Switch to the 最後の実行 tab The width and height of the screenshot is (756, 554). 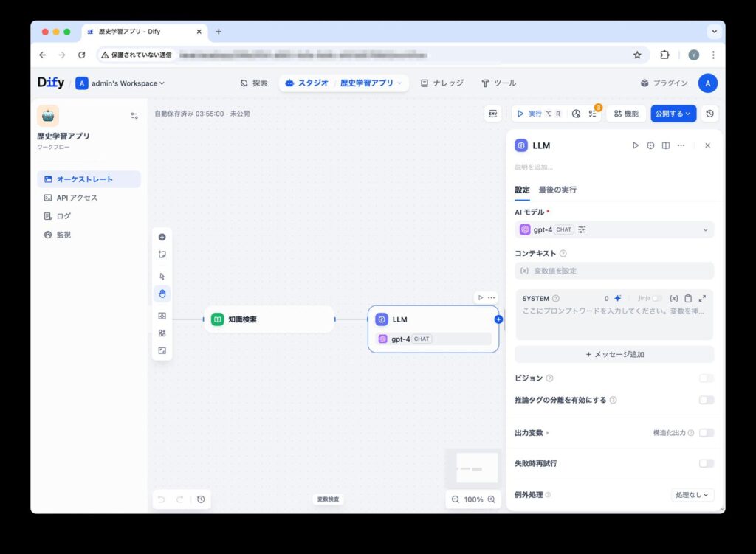point(557,190)
